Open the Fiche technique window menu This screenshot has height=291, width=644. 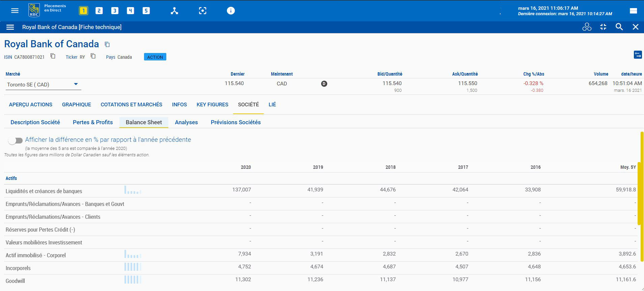[x=10, y=27]
